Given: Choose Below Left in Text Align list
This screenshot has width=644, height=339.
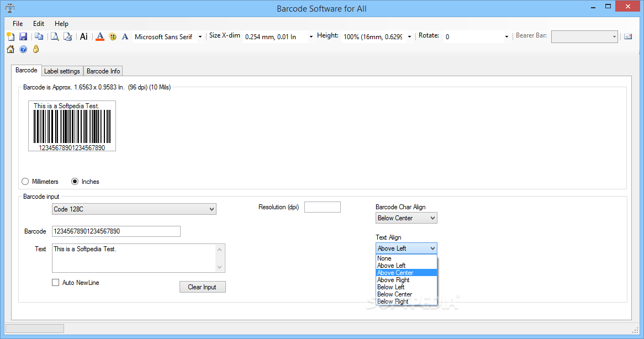Looking at the screenshot, I should 407,287.
